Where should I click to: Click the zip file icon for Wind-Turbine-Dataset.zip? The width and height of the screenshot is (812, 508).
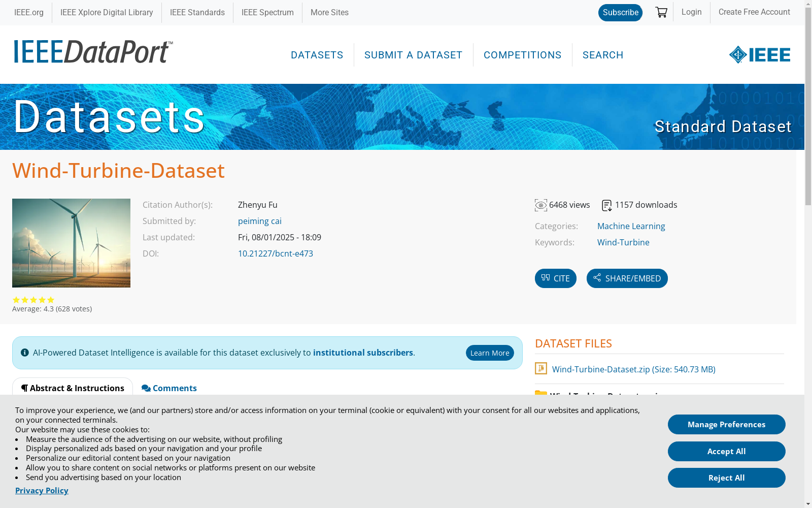541,368
